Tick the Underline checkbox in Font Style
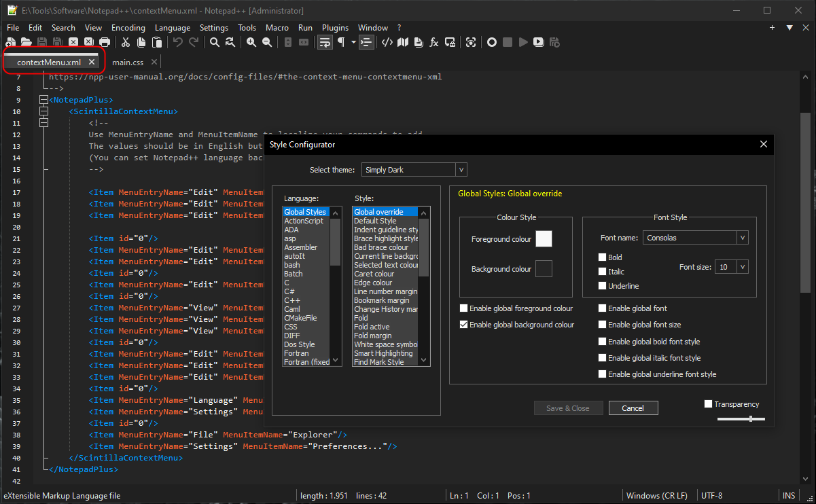The width and height of the screenshot is (816, 504). pyautogui.click(x=603, y=286)
